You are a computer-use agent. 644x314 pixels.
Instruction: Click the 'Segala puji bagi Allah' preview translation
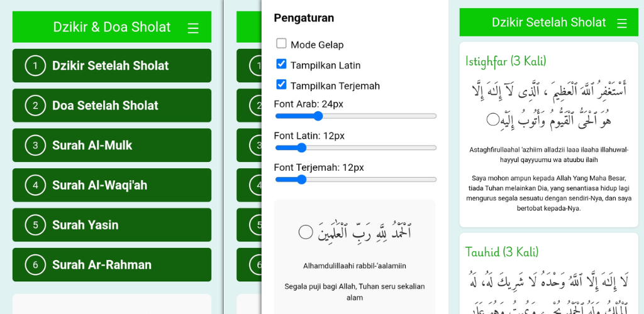pos(355,292)
